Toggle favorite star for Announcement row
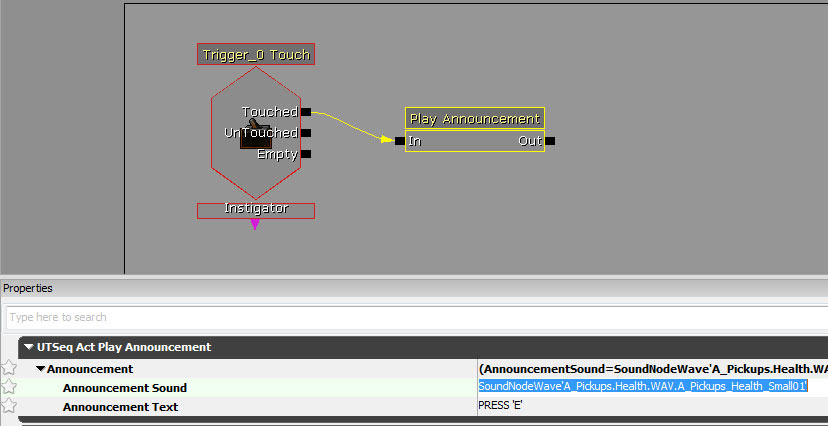Image resolution: width=828 pixels, height=426 pixels. click(9, 369)
